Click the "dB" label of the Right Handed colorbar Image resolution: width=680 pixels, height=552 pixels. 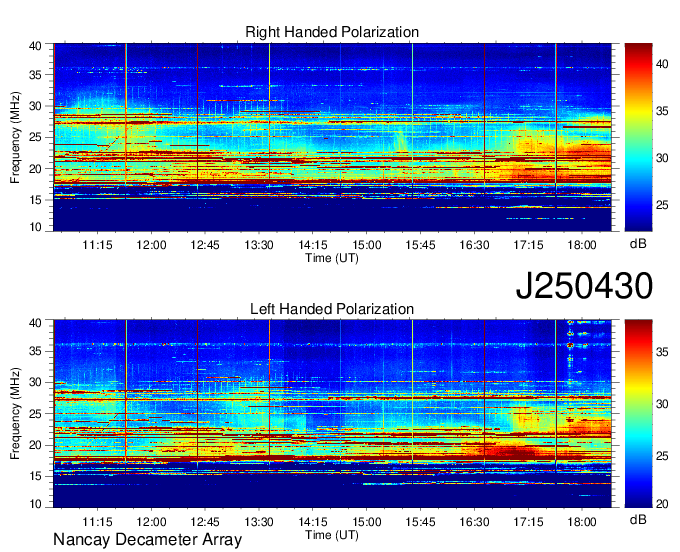pyautogui.click(x=638, y=244)
